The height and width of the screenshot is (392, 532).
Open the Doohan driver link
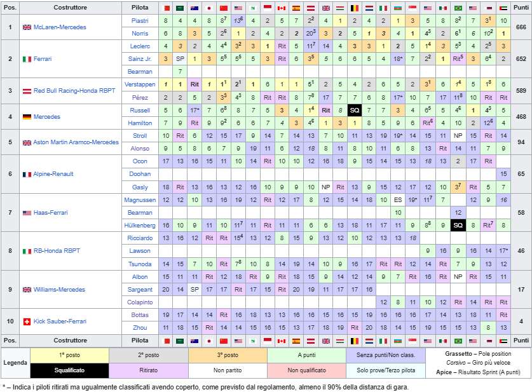coord(140,174)
